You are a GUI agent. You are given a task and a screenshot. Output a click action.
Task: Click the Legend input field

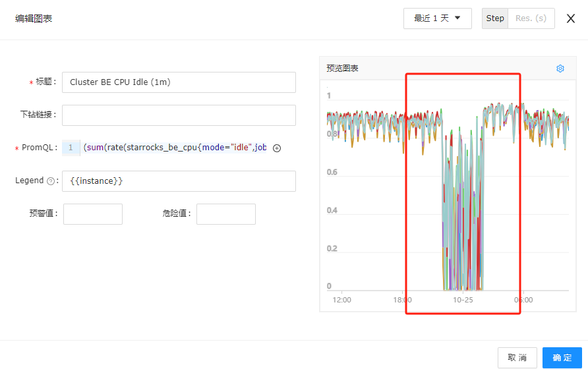(179, 181)
